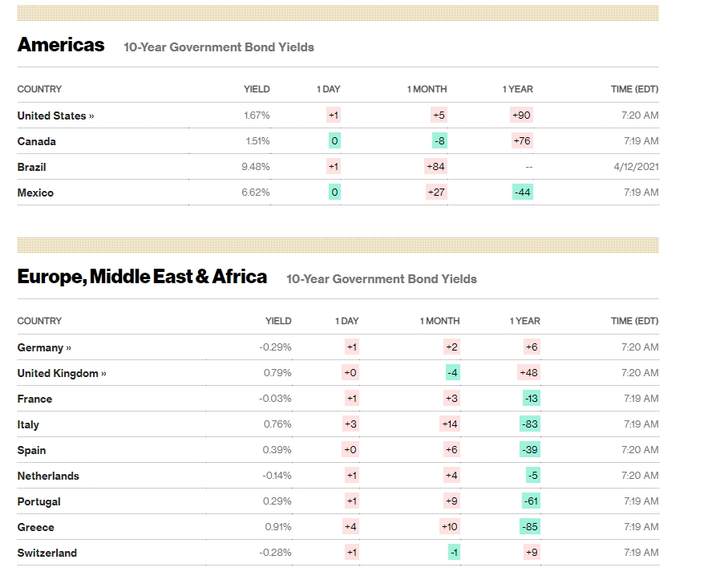Viewport: 708px width, 588px height.
Task: Open the United Kingdom bond yields link
Action: click(62, 373)
